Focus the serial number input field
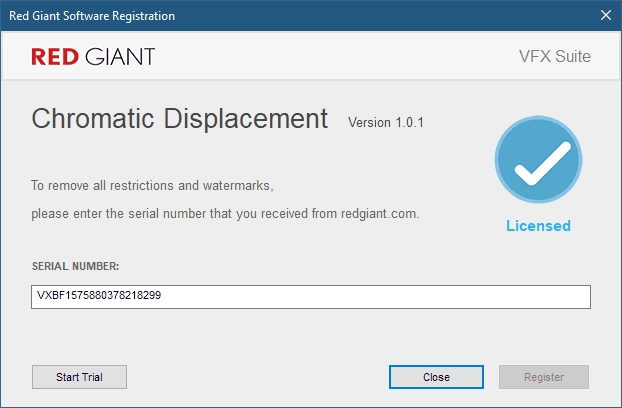 pos(311,297)
